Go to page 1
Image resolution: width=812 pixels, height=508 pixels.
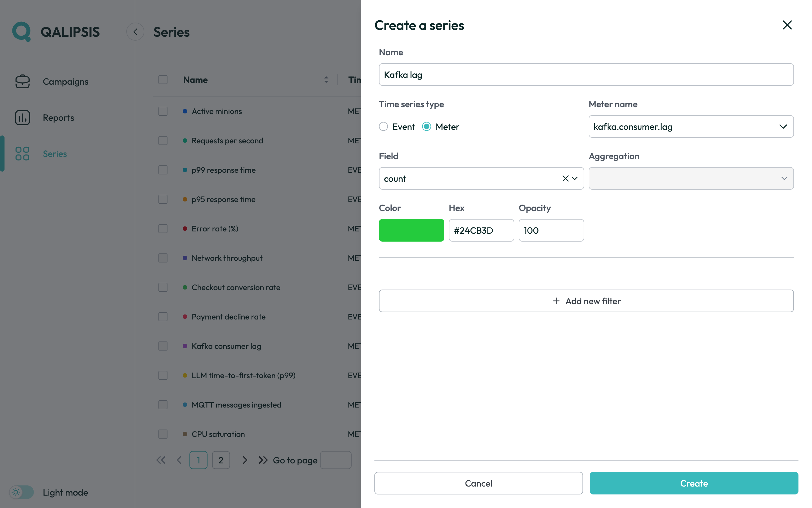[x=198, y=460]
